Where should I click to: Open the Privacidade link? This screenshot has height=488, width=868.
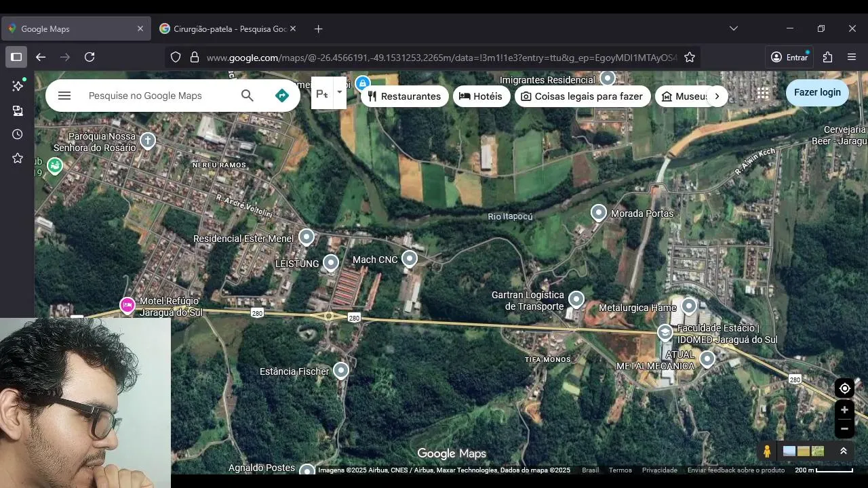pos(659,470)
